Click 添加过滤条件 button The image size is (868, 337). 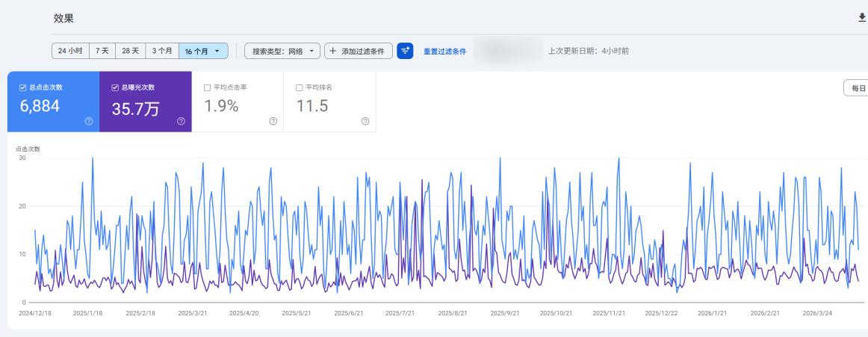tap(359, 51)
